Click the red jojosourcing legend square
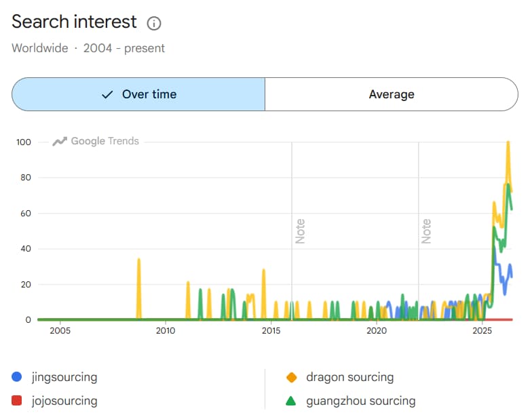 coord(16,400)
